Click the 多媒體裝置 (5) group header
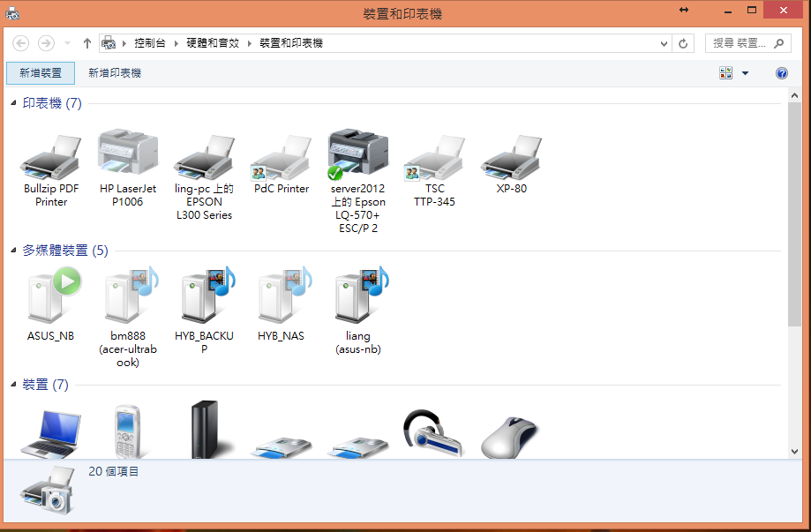The image size is (811, 532). [65, 251]
